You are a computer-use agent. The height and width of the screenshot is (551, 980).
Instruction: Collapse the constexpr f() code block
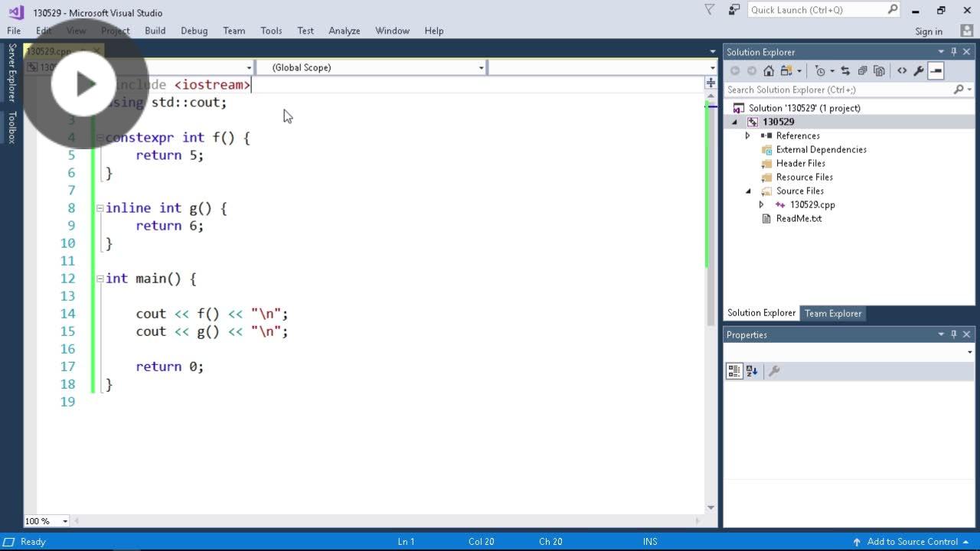(100, 138)
